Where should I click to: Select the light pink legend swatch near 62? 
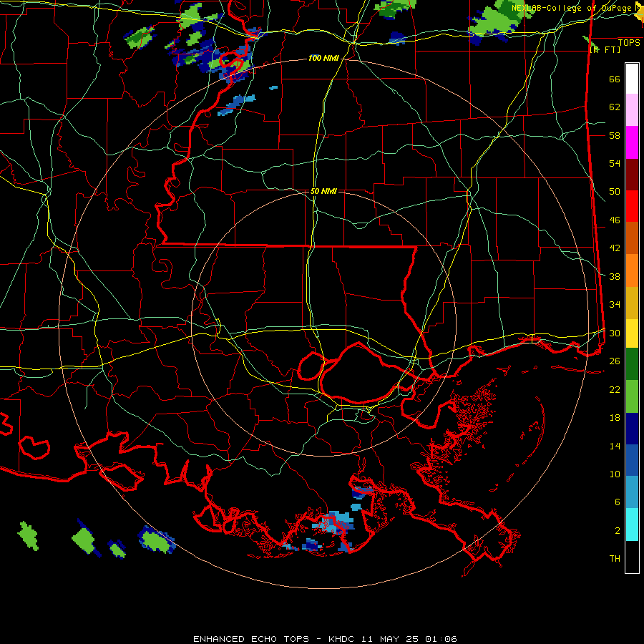[632, 110]
